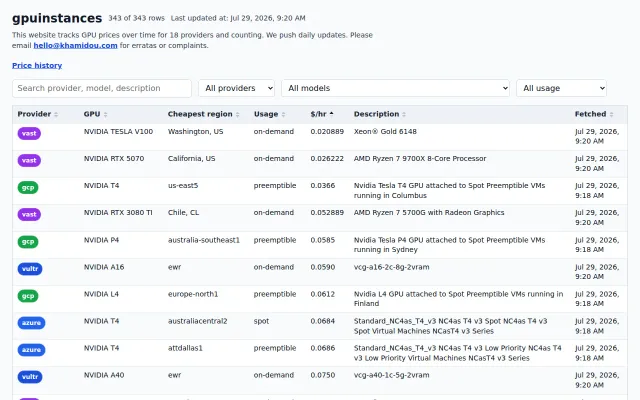Image resolution: width=640 pixels, height=400 pixels.
Task: Select NVIDIA RTX 5070 cell
Action: (x=114, y=158)
